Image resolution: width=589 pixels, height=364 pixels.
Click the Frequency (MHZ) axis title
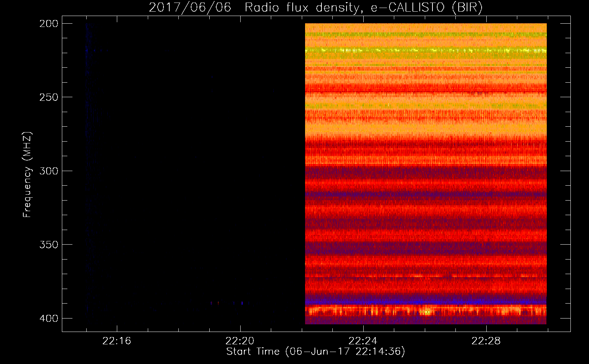tap(27, 174)
